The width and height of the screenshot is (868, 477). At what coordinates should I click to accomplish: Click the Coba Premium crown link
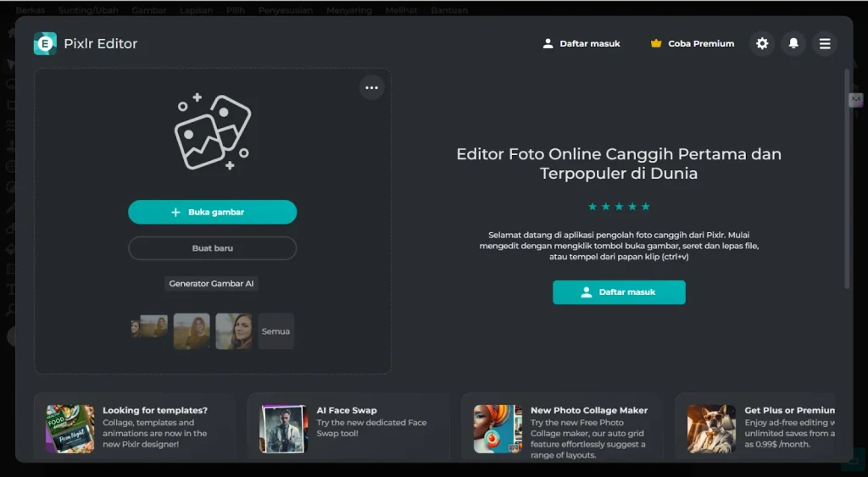click(693, 44)
